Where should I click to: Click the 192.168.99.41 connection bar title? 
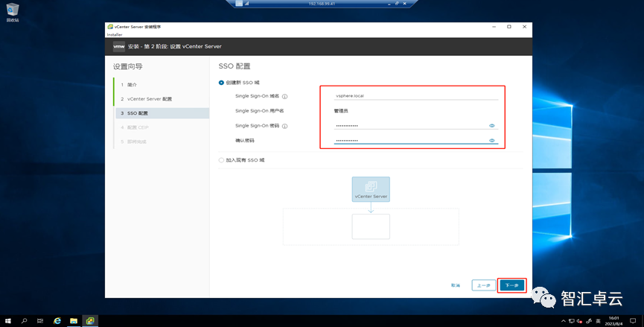(x=322, y=4)
